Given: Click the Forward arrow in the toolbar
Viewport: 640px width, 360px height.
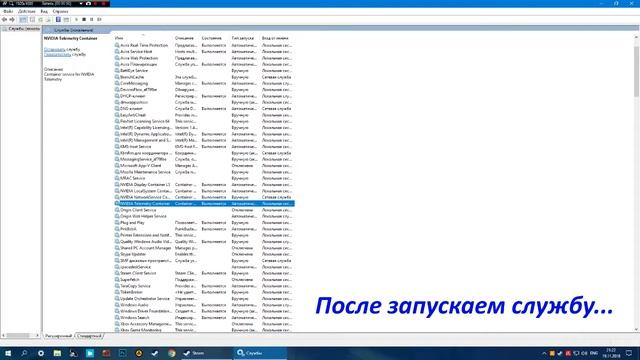Looking at the screenshot, I should (x=12, y=20).
